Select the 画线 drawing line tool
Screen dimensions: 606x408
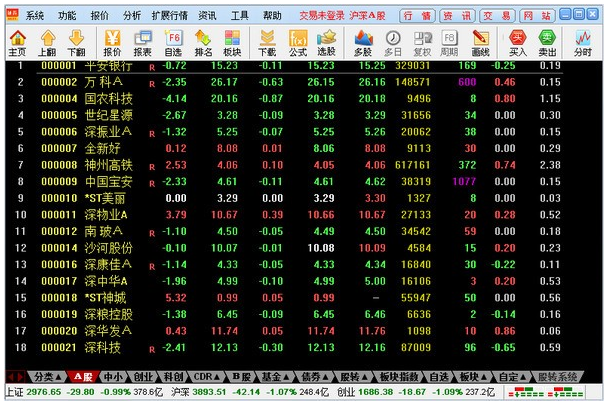(480, 43)
